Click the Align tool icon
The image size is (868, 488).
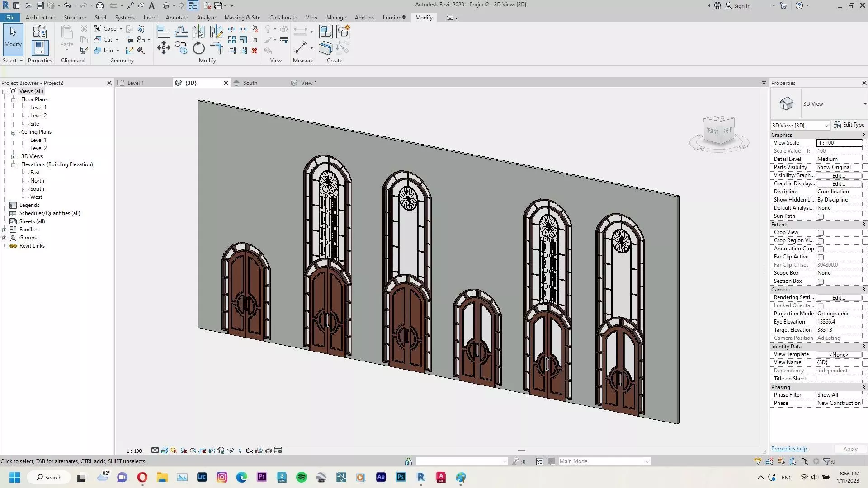point(163,32)
